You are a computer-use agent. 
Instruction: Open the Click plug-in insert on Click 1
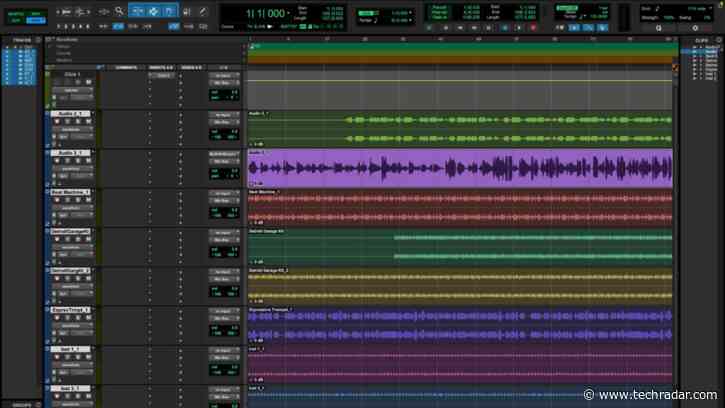163,75
